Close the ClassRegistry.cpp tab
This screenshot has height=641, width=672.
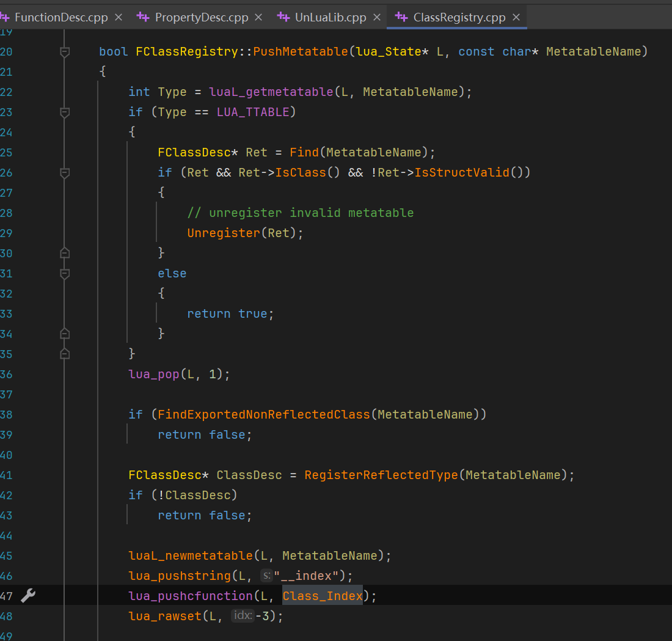[x=516, y=17]
